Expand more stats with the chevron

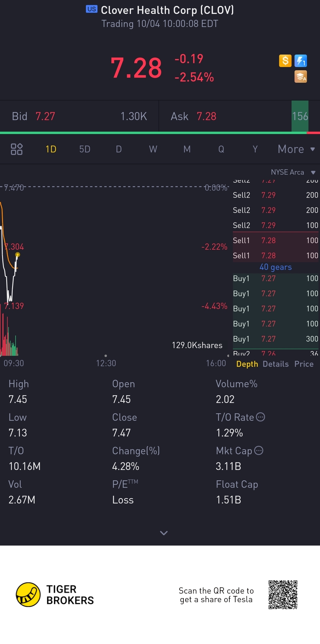point(164,533)
